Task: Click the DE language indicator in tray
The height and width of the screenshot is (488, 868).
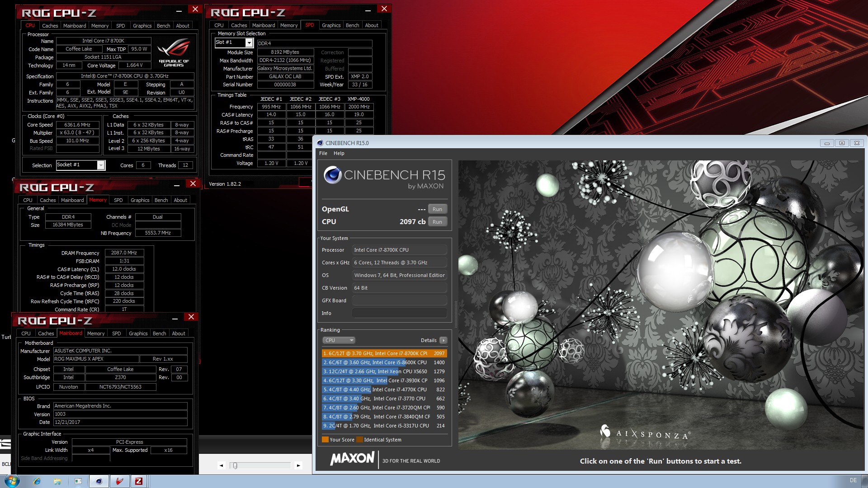Action: pyautogui.click(x=853, y=480)
